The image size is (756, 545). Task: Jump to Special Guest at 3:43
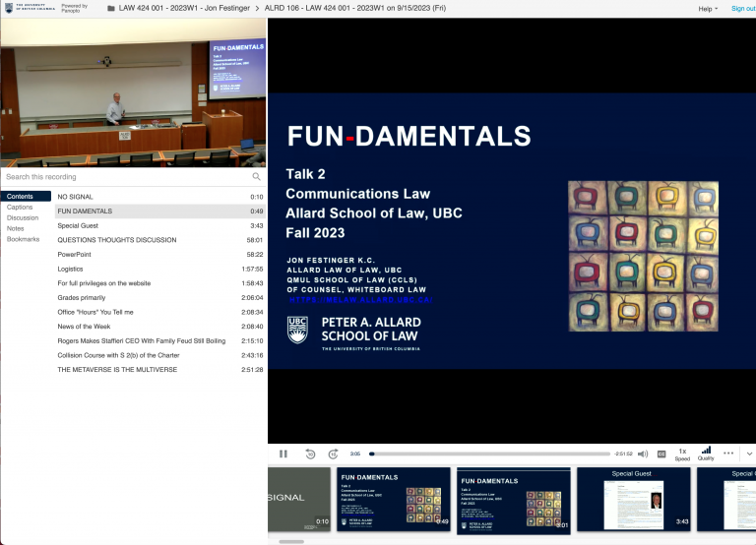[160, 225]
